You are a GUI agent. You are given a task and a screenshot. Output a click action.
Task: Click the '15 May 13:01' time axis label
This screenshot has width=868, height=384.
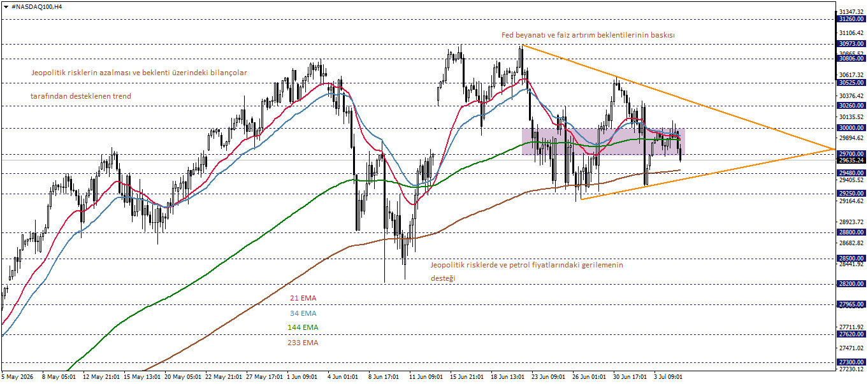(141, 376)
